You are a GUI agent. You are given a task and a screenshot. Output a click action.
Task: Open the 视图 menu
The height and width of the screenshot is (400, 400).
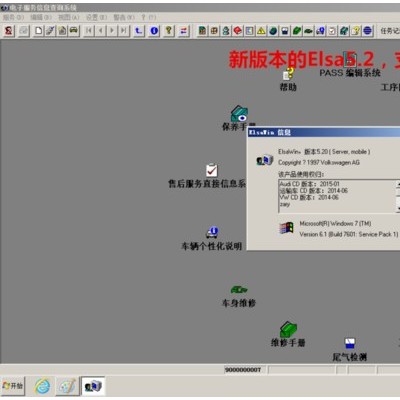click(x=69, y=17)
